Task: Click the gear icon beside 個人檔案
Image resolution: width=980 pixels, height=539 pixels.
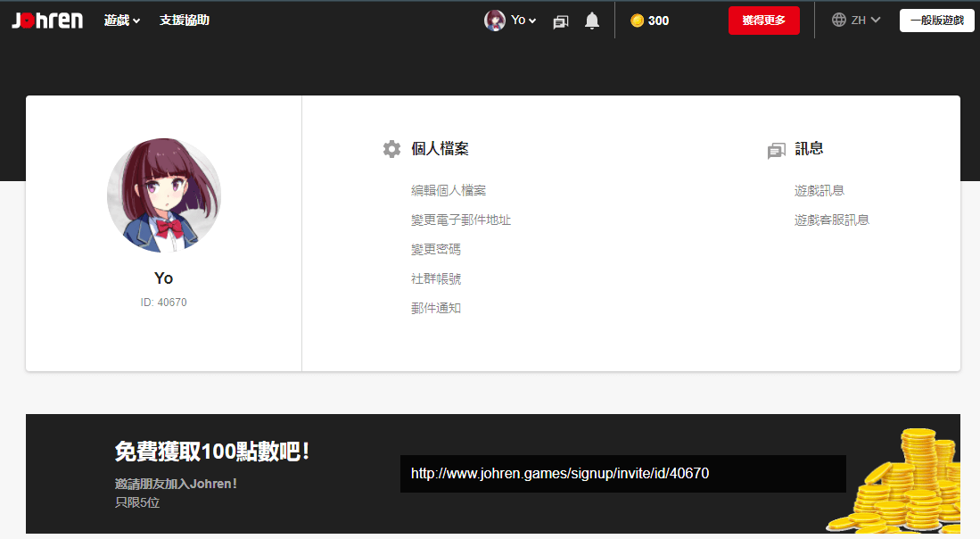Action: [391, 149]
